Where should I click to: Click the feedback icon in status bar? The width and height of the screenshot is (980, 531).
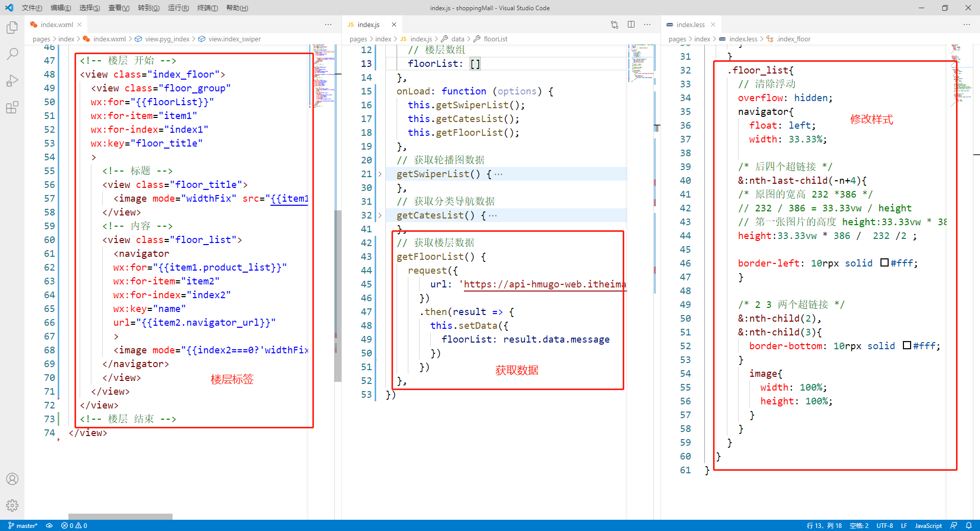[x=953, y=525]
